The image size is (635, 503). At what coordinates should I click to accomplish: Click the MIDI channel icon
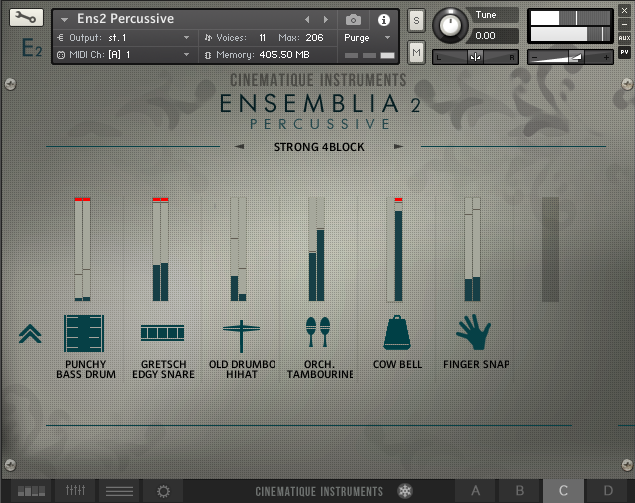[x=61, y=55]
